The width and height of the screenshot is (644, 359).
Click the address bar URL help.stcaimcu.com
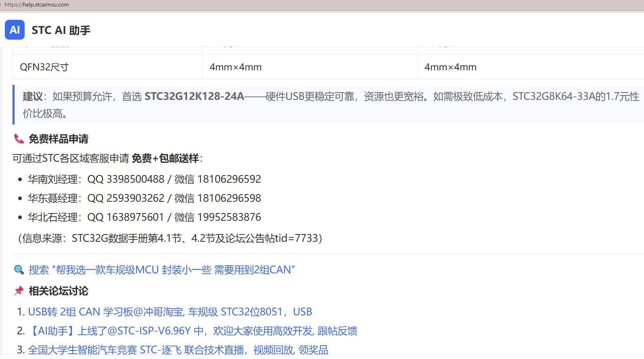36,5
